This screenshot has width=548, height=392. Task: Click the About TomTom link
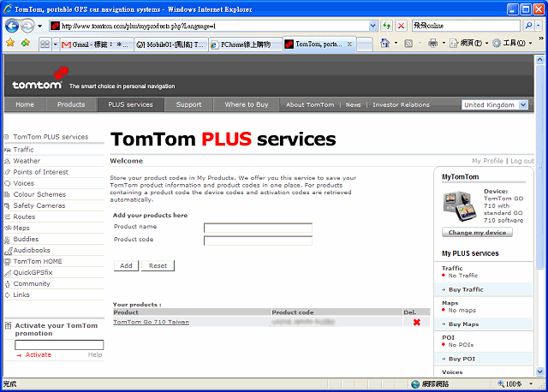[310, 104]
